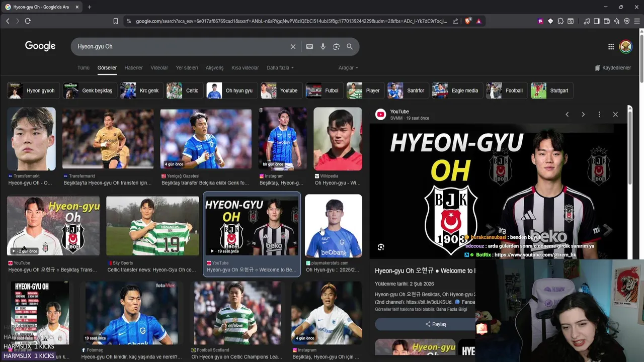The image size is (644, 362).
Task: Close the image preview panel
Action: 615,115
